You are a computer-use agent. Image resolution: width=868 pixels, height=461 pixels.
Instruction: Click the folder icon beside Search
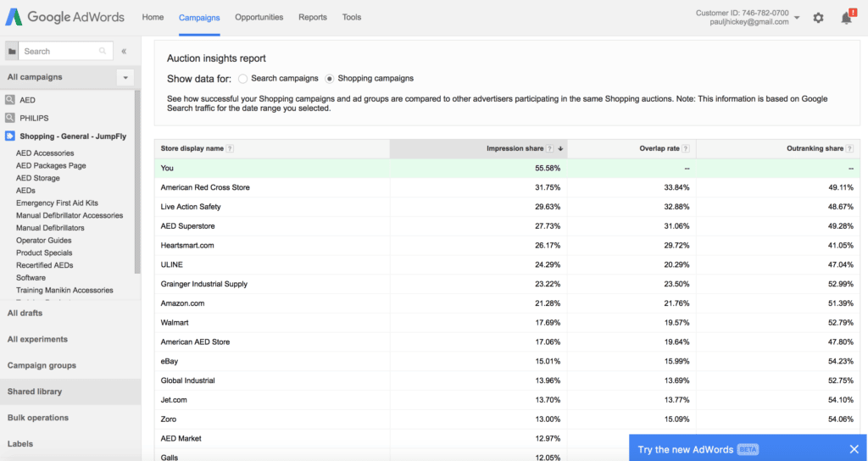click(x=12, y=52)
